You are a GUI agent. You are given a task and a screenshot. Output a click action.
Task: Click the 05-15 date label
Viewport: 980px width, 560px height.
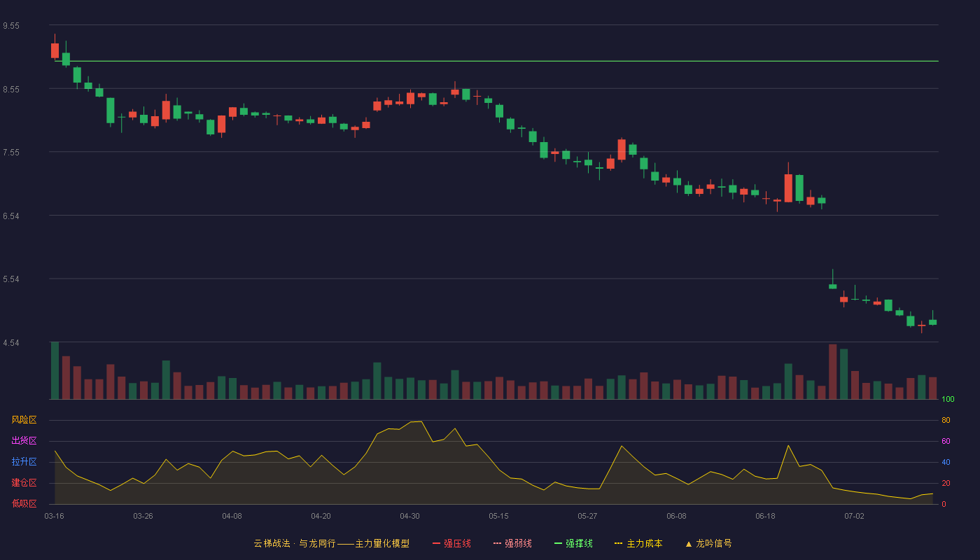point(498,516)
